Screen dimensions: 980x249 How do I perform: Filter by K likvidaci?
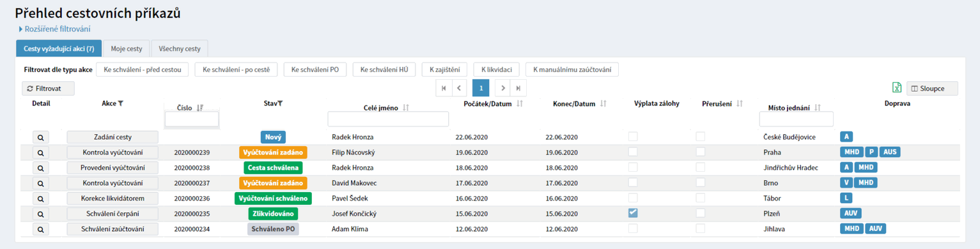(x=496, y=70)
